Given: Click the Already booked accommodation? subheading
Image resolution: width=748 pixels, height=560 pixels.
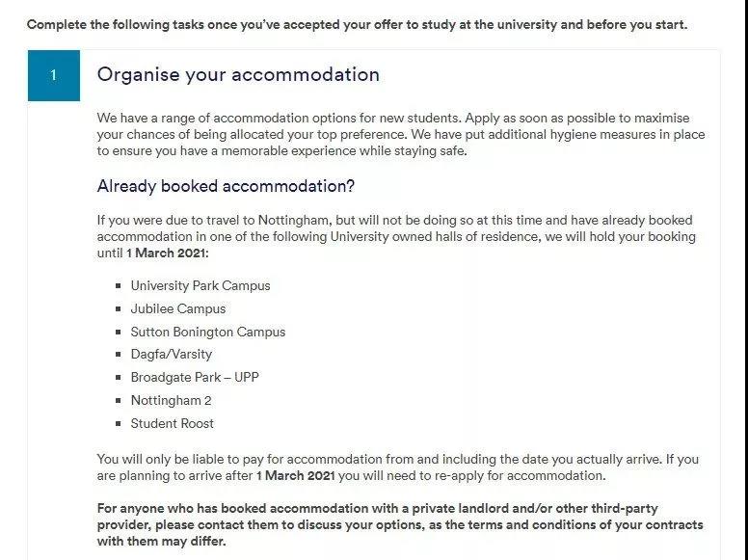Looking at the screenshot, I should pos(226,186).
